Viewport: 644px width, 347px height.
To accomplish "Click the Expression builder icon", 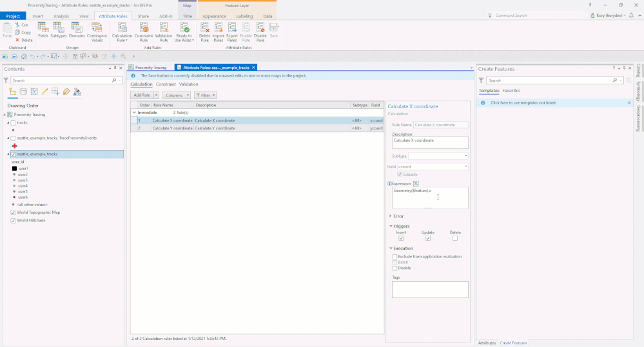I will click(416, 183).
